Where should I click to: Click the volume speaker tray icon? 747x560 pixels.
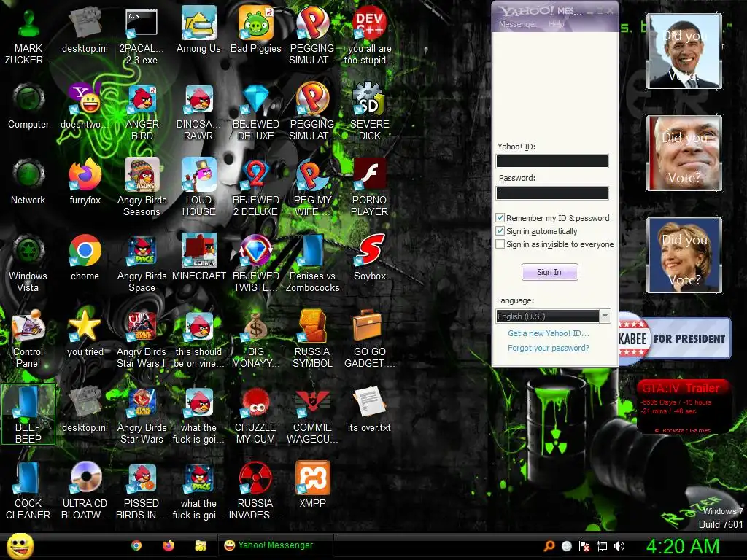tap(619, 546)
